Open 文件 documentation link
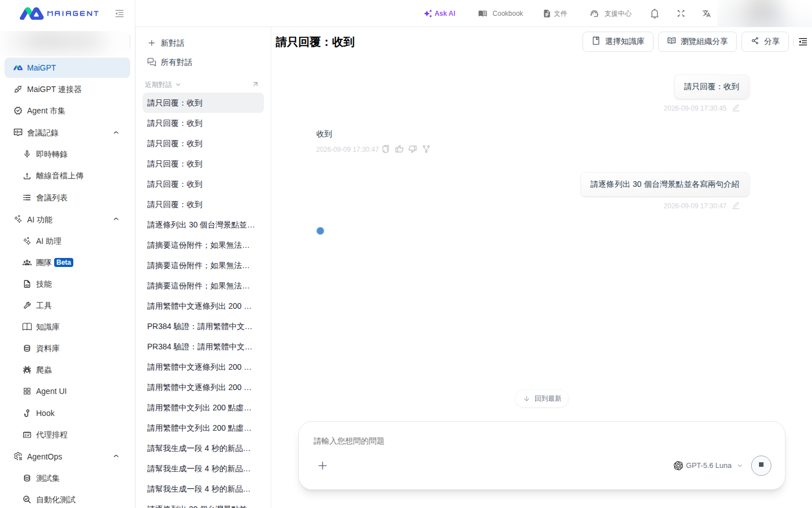 [555, 14]
